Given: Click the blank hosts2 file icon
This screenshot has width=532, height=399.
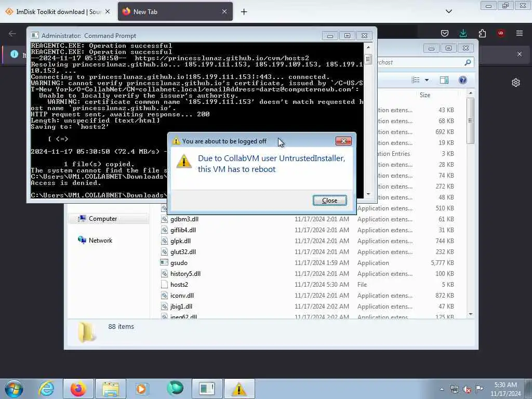Looking at the screenshot, I should coord(164,284).
